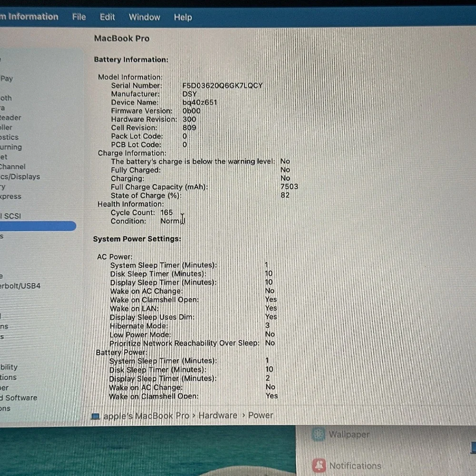Click device name bq40z651
476x476 pixels.
click(x=199, y=102)
